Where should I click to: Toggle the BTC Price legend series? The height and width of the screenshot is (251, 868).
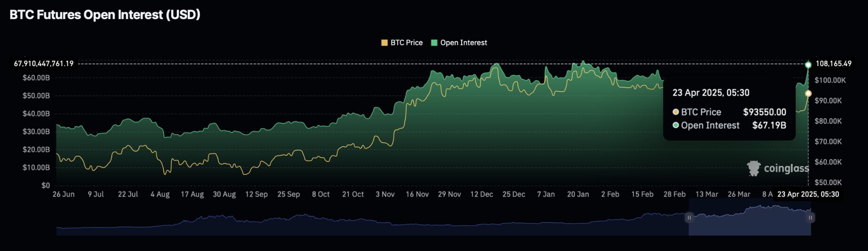coord(402,43)
